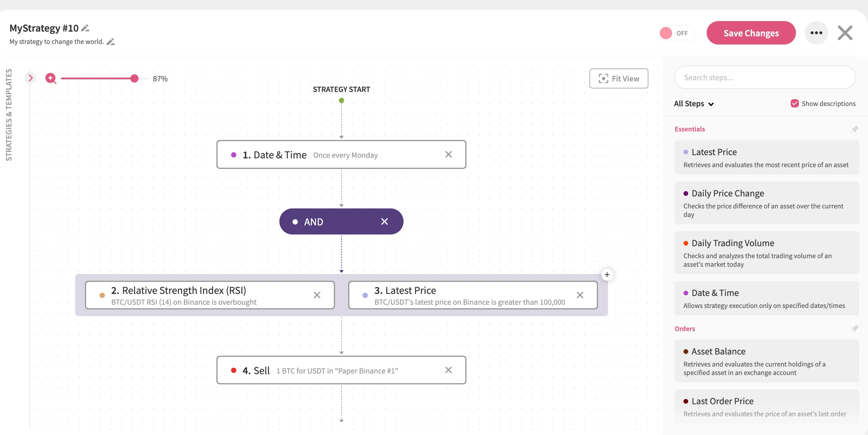Open the 4. Sell step node
868x435 pixels.
[341, 370]
